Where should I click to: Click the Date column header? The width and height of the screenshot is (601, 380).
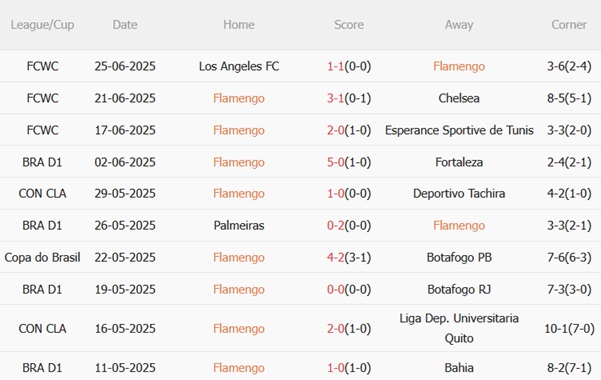[x=125, y=25]
